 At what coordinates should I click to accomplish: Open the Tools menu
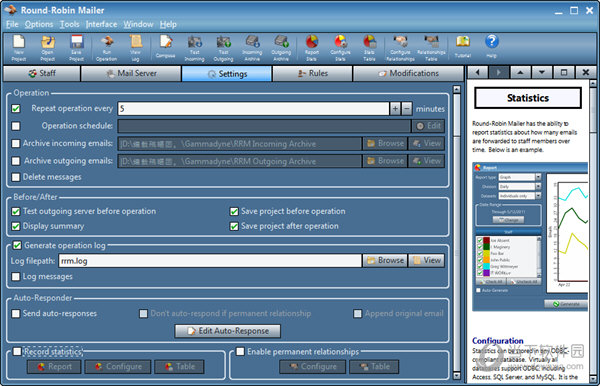[70, 24]
